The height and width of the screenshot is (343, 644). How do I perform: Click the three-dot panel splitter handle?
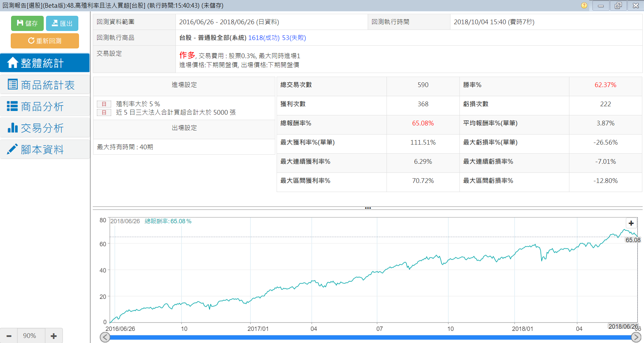pos(368,208)
